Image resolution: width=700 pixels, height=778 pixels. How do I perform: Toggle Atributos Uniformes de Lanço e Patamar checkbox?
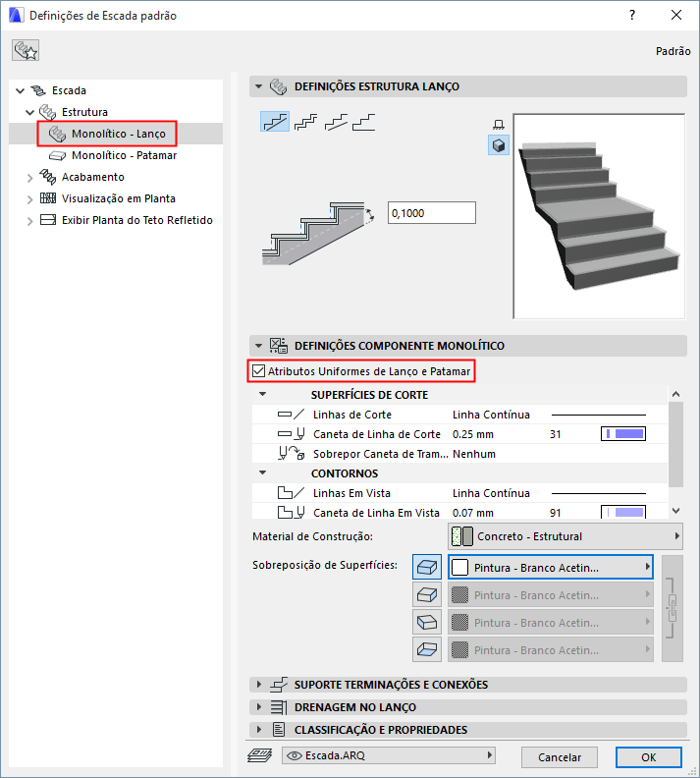coord(259,371)
